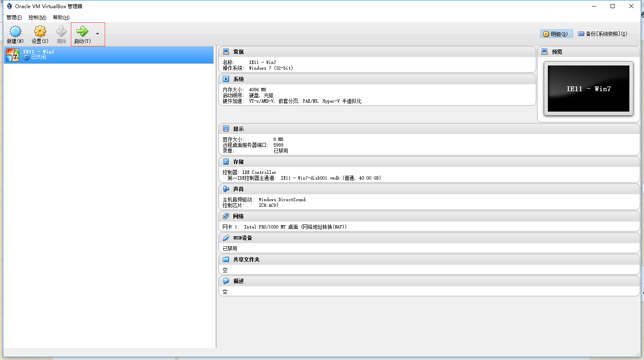
Task: Open the 网络 network settings header
Action: pos(429,216)
